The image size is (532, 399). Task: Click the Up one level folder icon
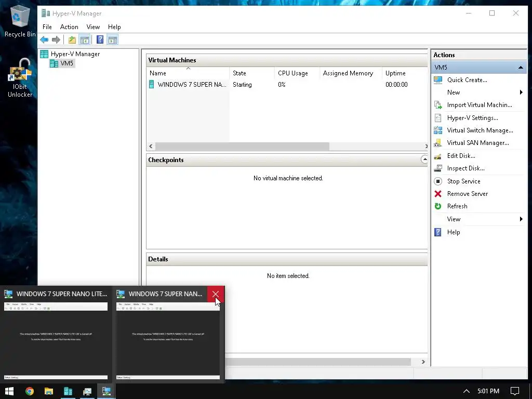(x=72, y=39)
